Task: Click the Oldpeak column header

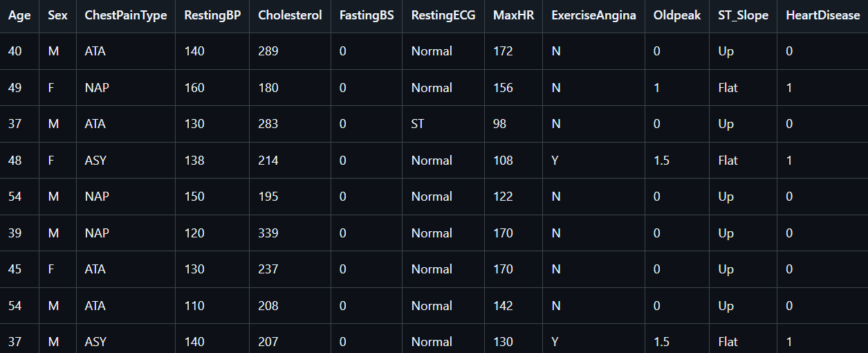Action: (x=676, y=15)
